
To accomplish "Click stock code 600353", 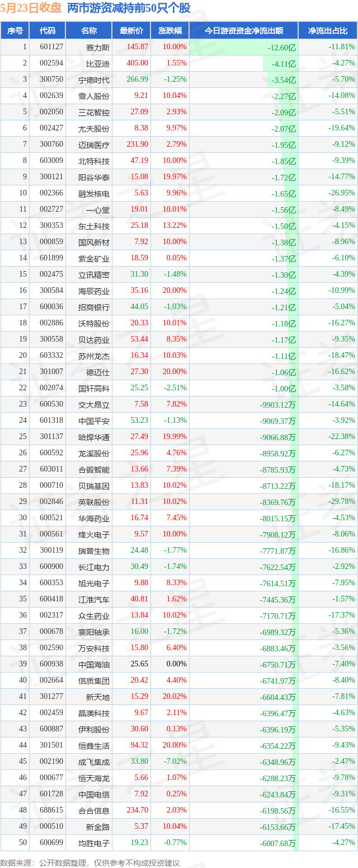I will 51,583.
